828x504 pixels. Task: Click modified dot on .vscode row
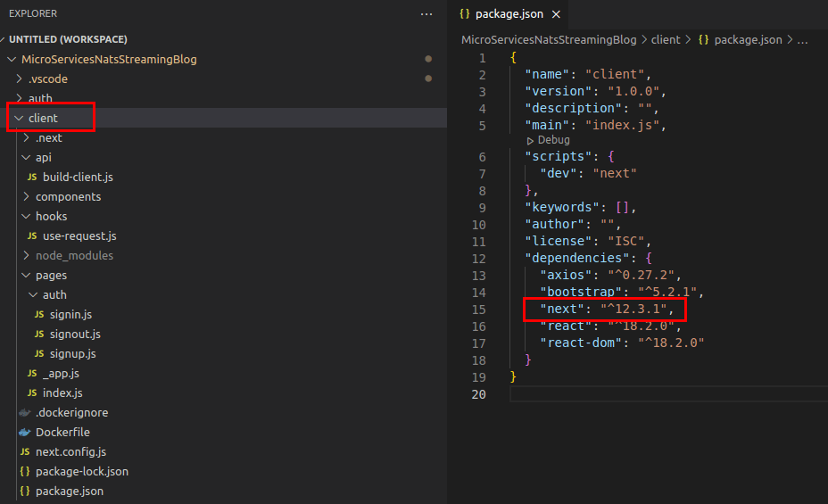(428, 78)
